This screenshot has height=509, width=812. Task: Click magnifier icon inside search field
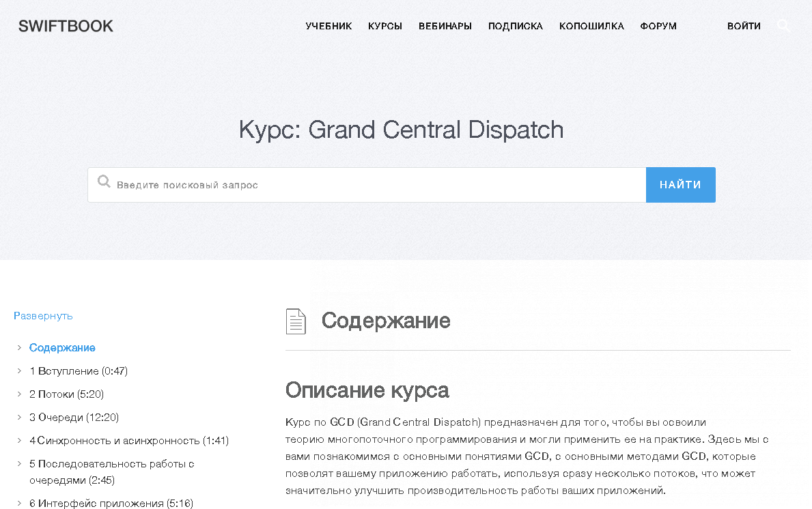tap(104, 181)
